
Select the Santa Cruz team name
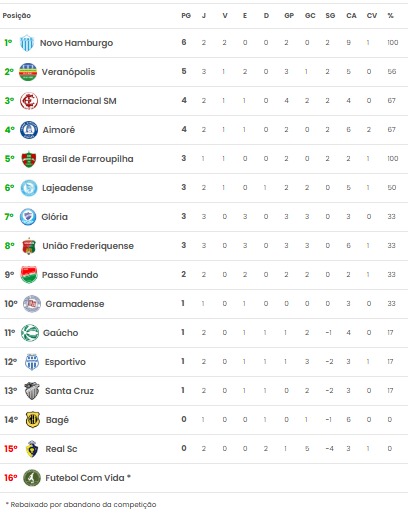pos(69,391)
